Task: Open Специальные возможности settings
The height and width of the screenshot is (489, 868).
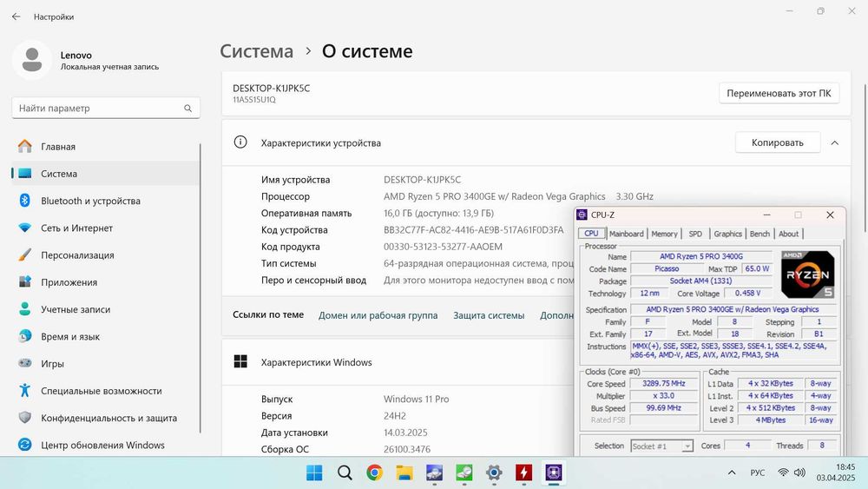Action: [x=105, y=391]
